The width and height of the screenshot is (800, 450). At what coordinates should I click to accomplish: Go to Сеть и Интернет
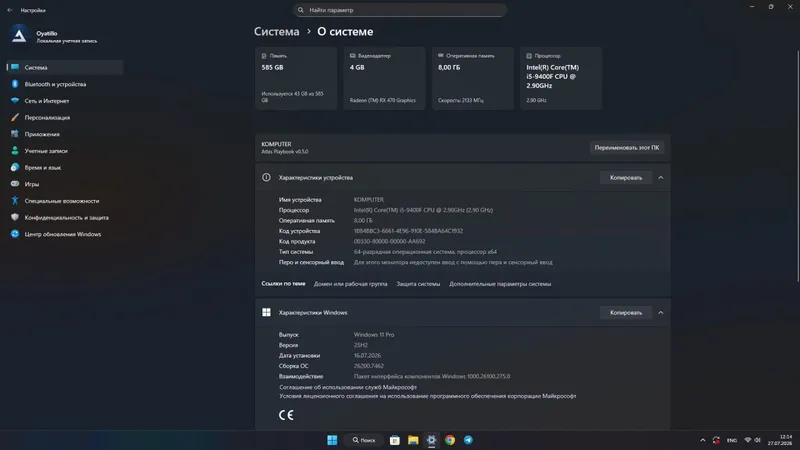tap(65, 101)
